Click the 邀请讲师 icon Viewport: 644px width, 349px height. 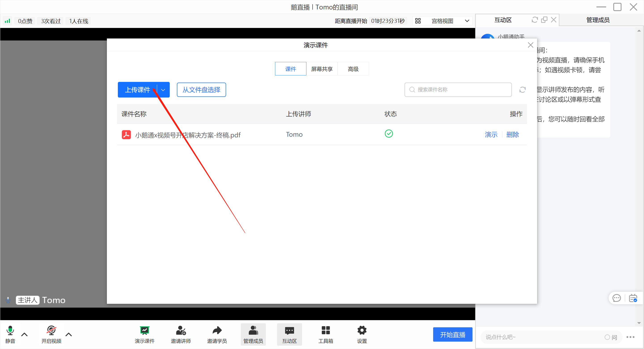(181, 330)
